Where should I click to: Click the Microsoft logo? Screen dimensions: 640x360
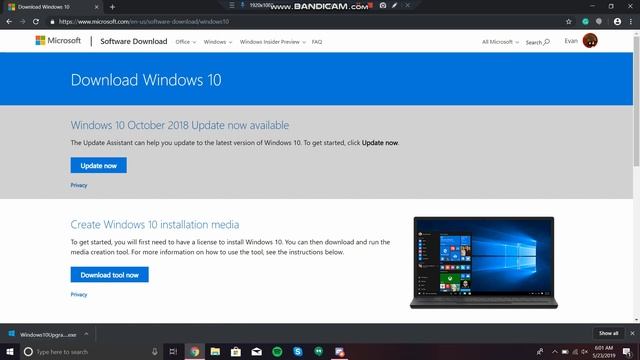(x=58, y=40)
